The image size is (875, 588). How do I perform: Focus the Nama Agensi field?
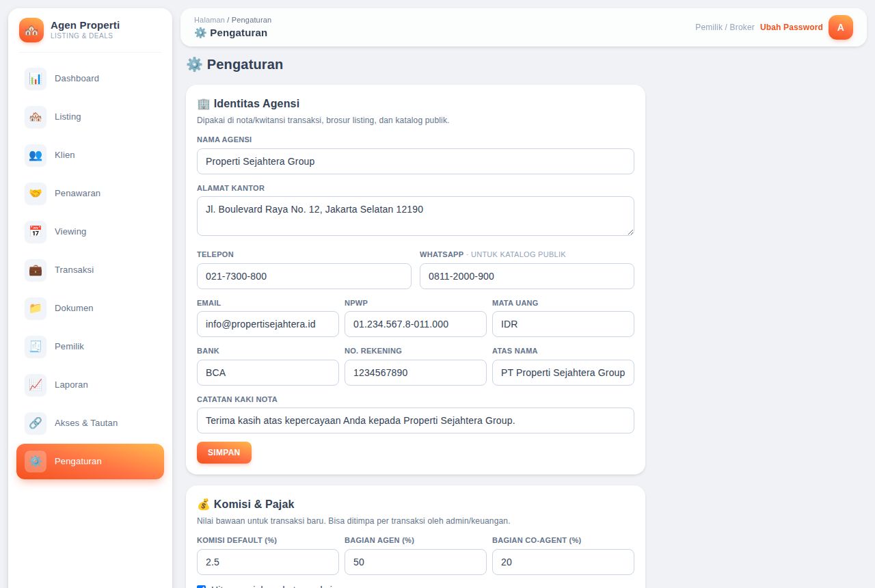[x=416, y=161]
